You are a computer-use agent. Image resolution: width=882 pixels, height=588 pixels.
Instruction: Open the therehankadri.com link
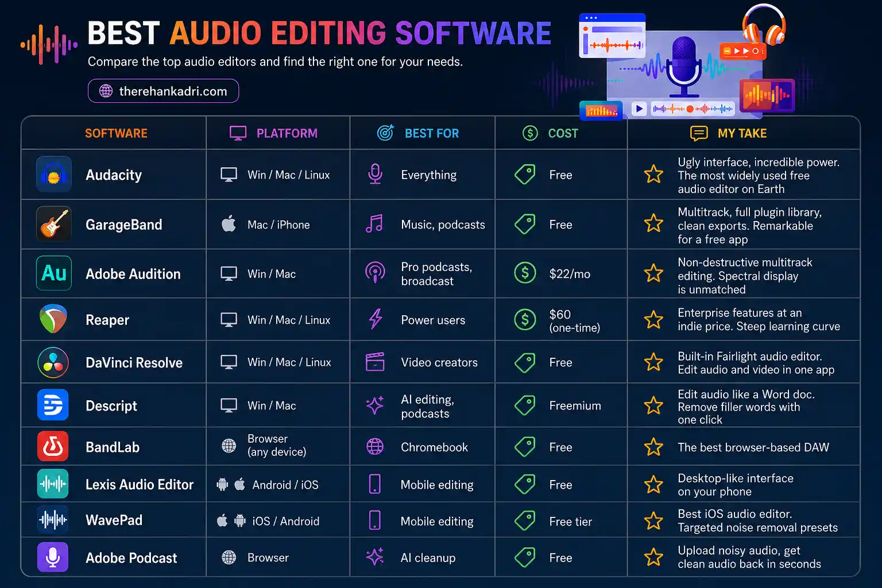(x=163, y=91)
